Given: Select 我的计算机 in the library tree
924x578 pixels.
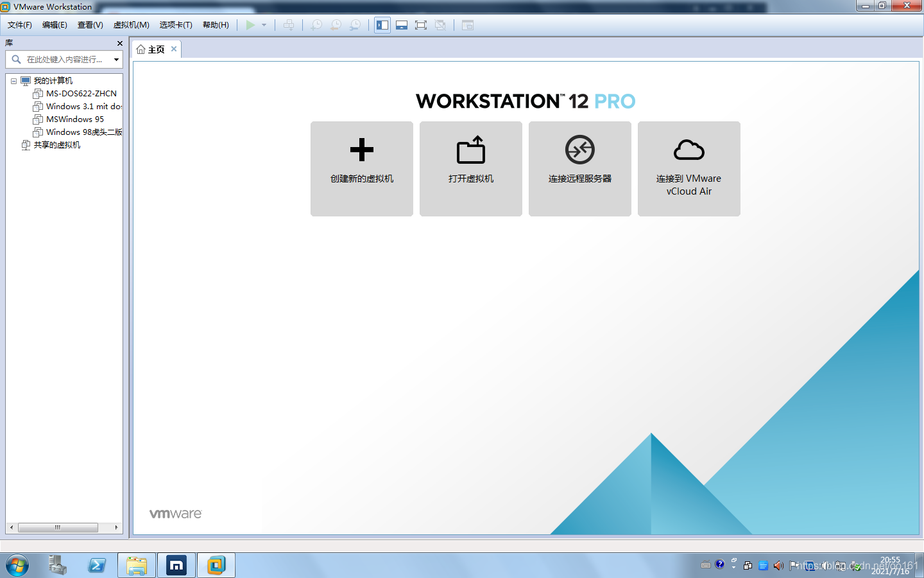Looking at the screenshot, I should click(x=53, y=81).
